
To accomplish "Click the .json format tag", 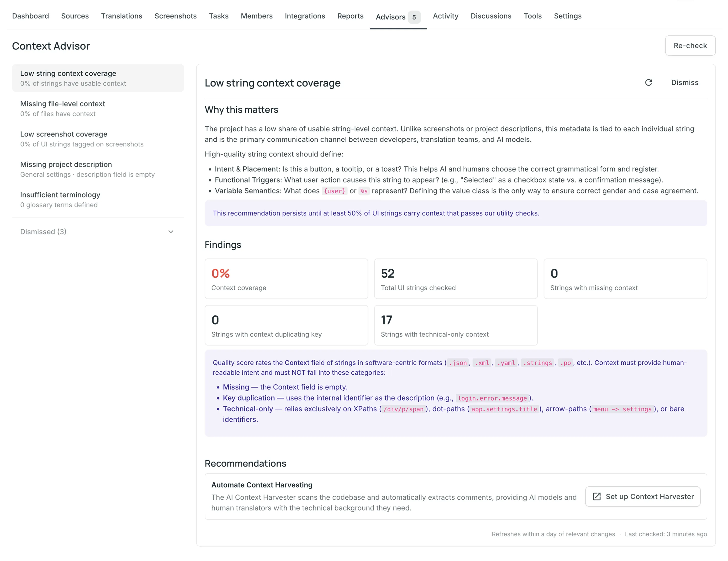I will [458, 363].
